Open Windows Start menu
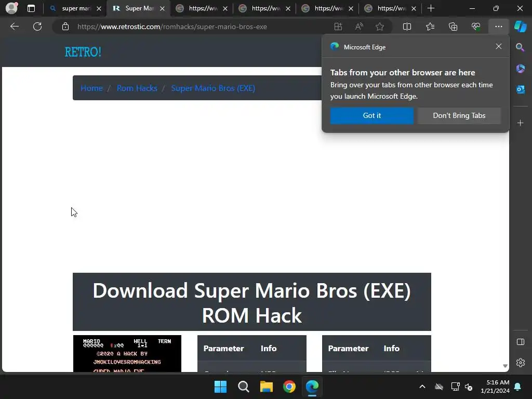 pos(220,387)
